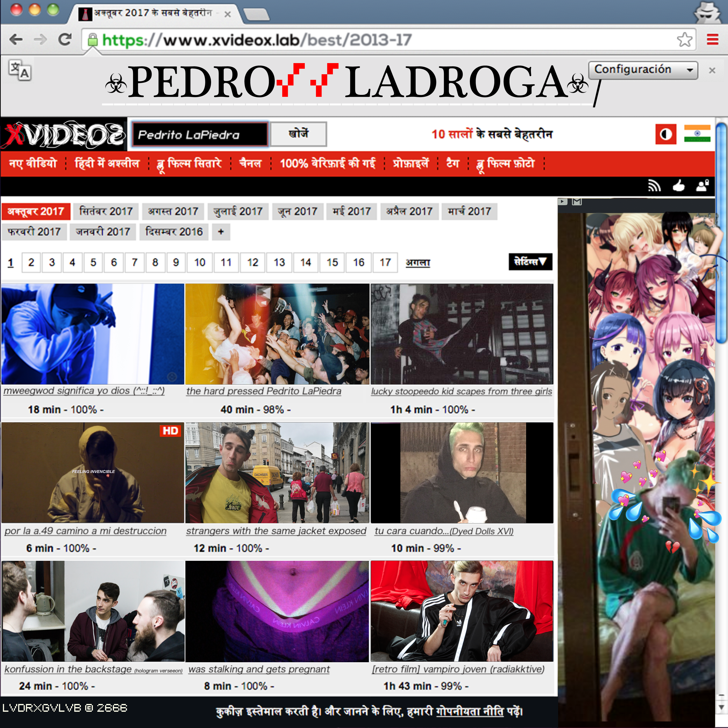Follow the गोपनीयता नीति link
This screenshot has height=728, width=728.
pos(470,711)
